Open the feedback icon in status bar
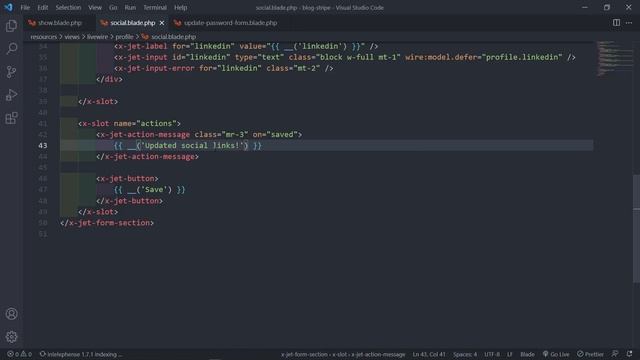The height and width of the screenshot is (360, 640). point(615,354)
